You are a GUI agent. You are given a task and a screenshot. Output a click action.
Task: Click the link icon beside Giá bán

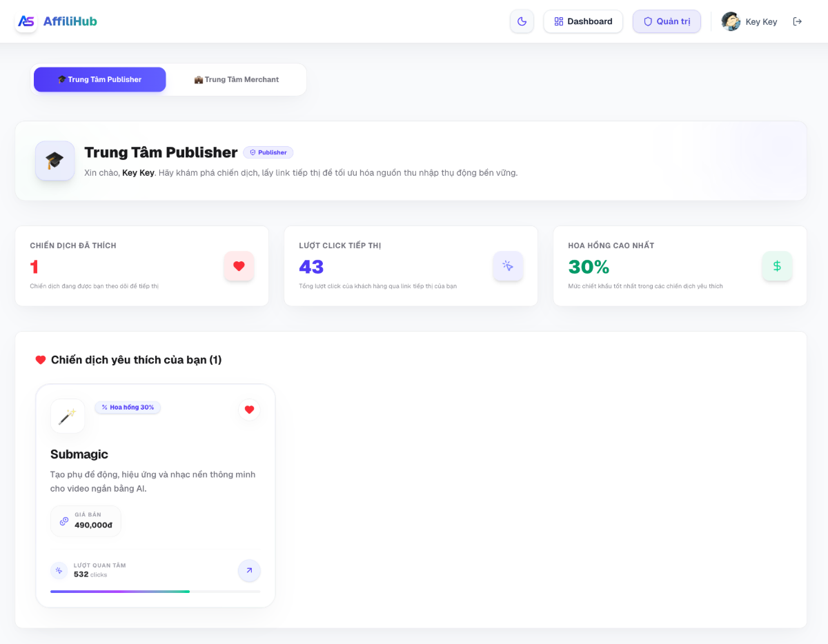64,521
